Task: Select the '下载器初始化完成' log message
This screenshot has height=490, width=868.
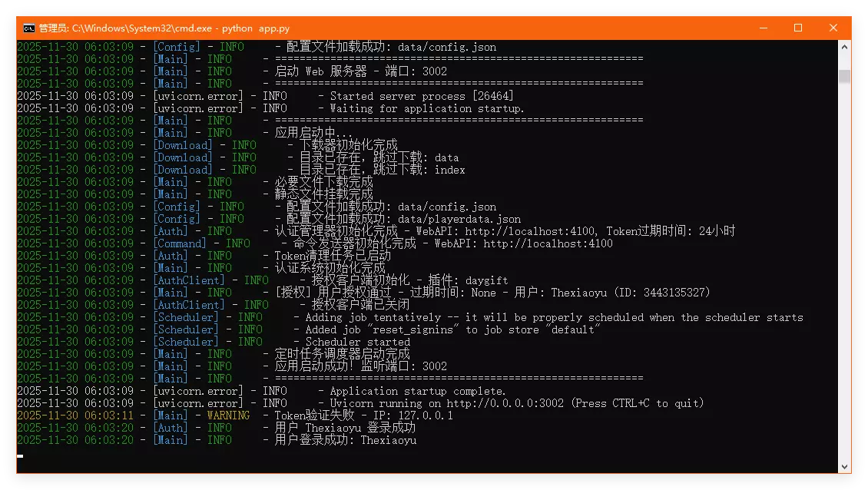Action: tap(349, 145)
